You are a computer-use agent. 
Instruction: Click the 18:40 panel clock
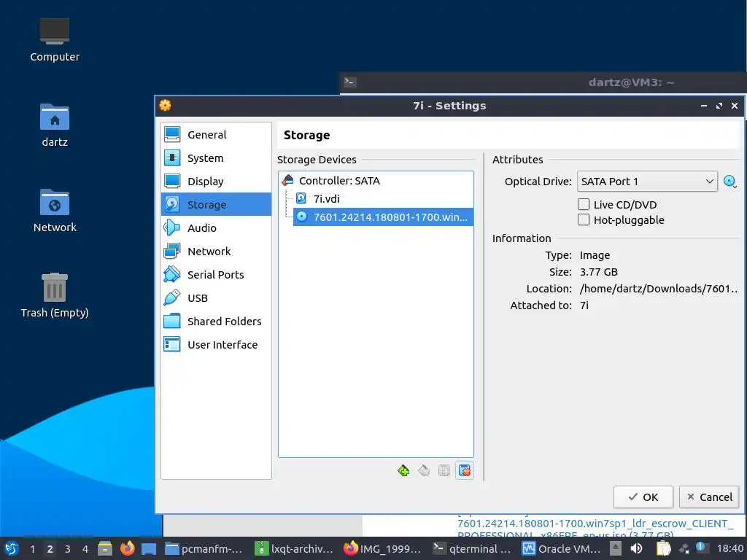coord(729,549)
